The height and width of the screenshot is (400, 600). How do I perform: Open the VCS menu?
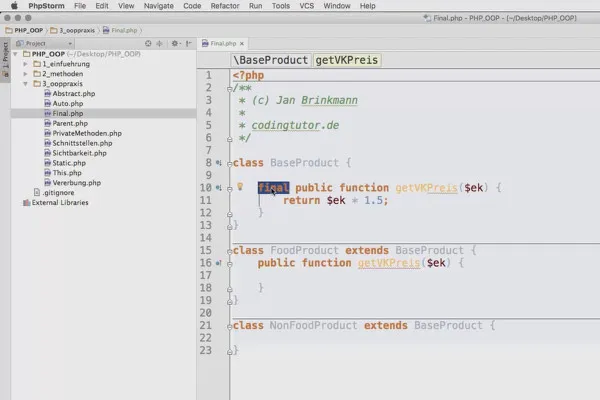[x=307, y=6]
